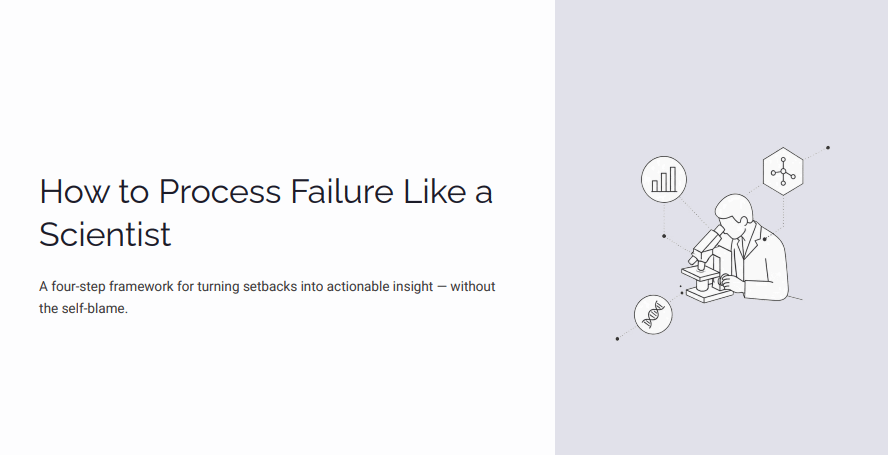
Task: Click the bar chart circle icon
Action: point(664,179)
